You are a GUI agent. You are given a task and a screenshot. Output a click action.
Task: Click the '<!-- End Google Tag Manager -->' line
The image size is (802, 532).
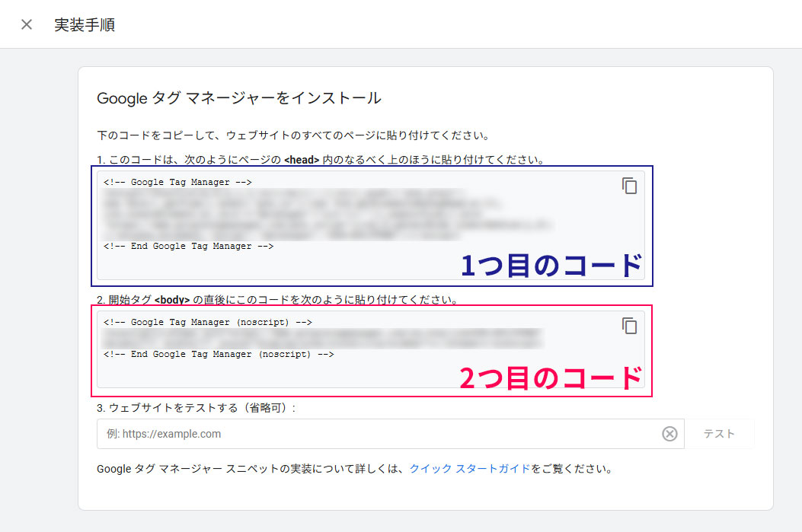point(188,246)
